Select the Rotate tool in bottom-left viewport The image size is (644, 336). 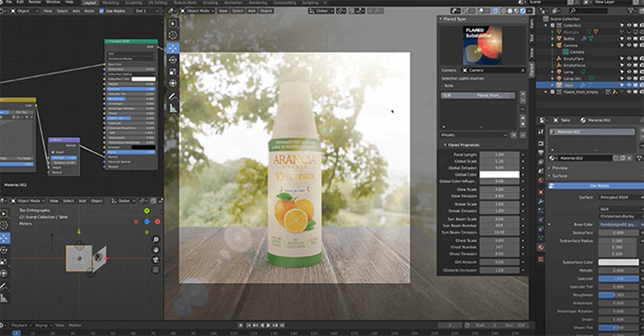coord(4,250)
